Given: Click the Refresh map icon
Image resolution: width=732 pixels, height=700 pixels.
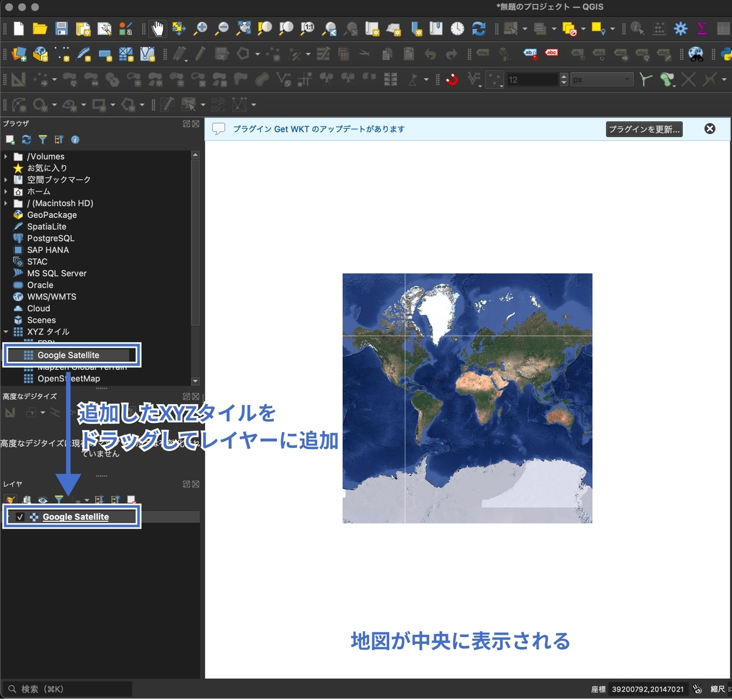Looking at the screenshot, I should point(479,28).
